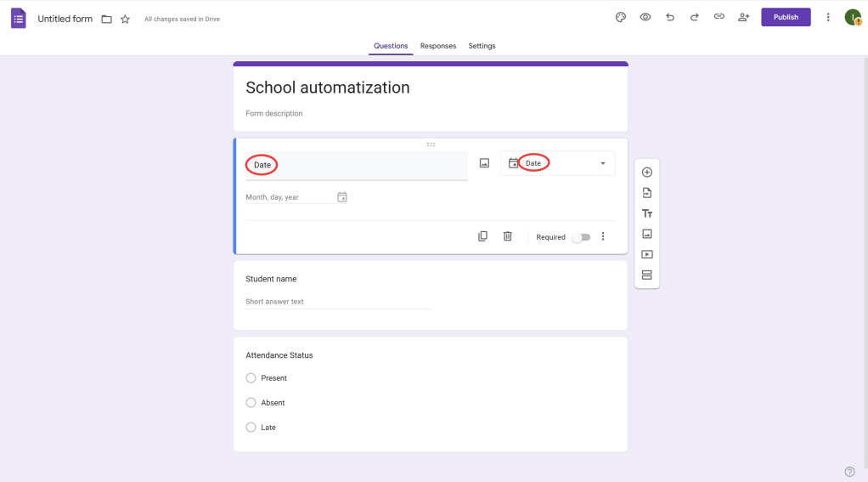Select the Present radio option
This screenshot has height=482, width=868.
[251, 378]
